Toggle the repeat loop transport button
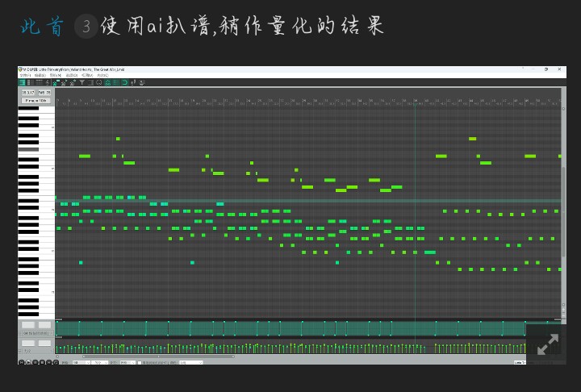This screenshot has height=392, width=581. point(56,362)
